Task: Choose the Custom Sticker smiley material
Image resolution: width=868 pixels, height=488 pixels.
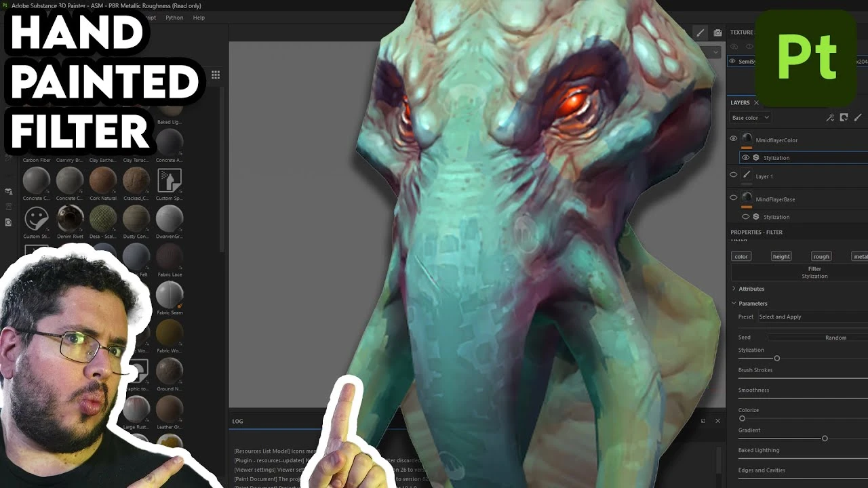Action: click(37, 218)
